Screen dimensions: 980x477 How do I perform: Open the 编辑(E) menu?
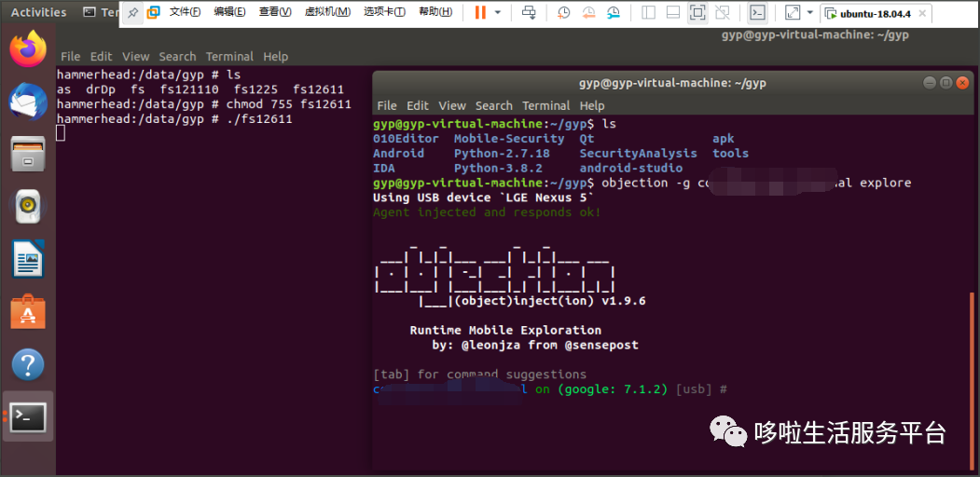coord(229,12)
